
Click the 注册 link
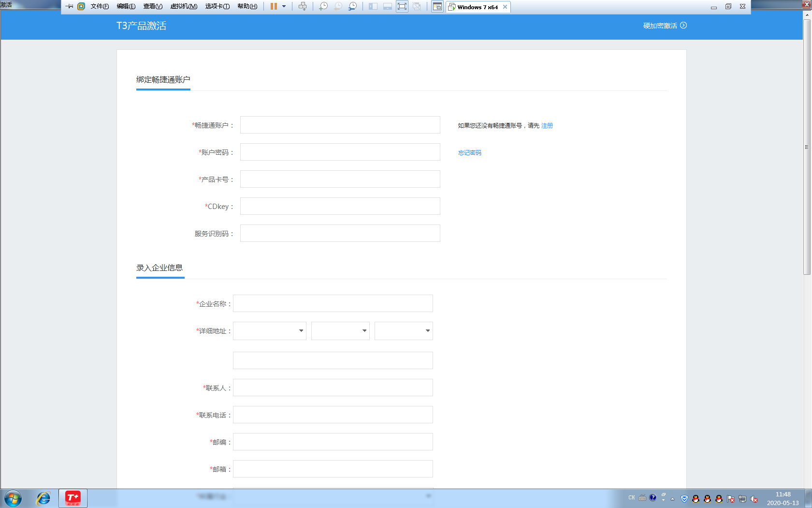(x=547, y=125)
